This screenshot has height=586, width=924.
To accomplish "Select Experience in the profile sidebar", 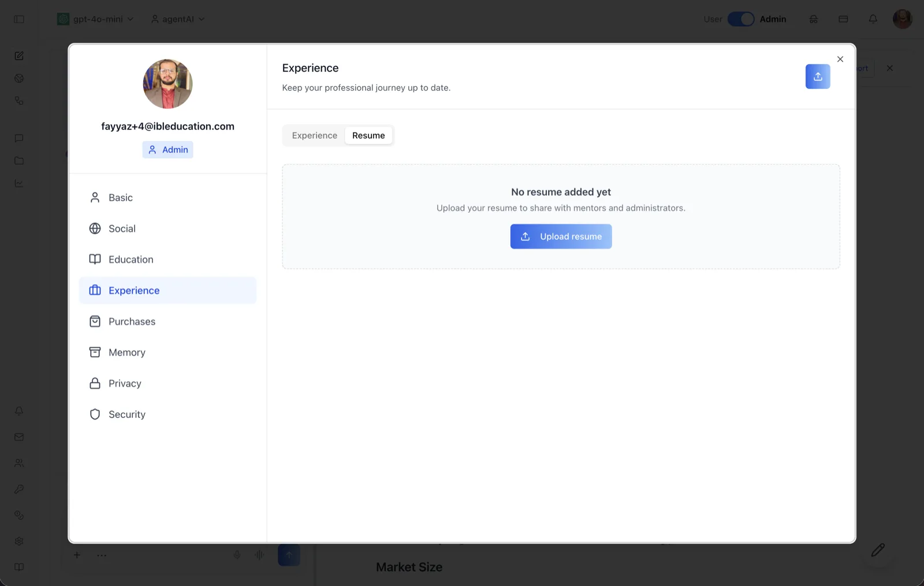I will 167,290.
